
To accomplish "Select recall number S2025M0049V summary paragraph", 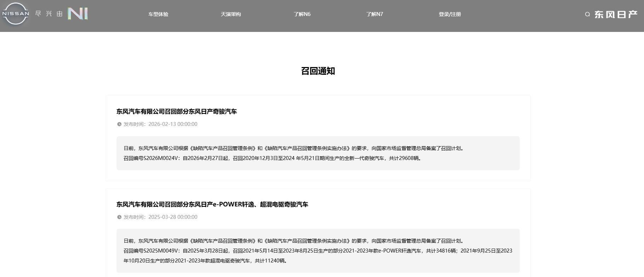I will coord(318,256).
